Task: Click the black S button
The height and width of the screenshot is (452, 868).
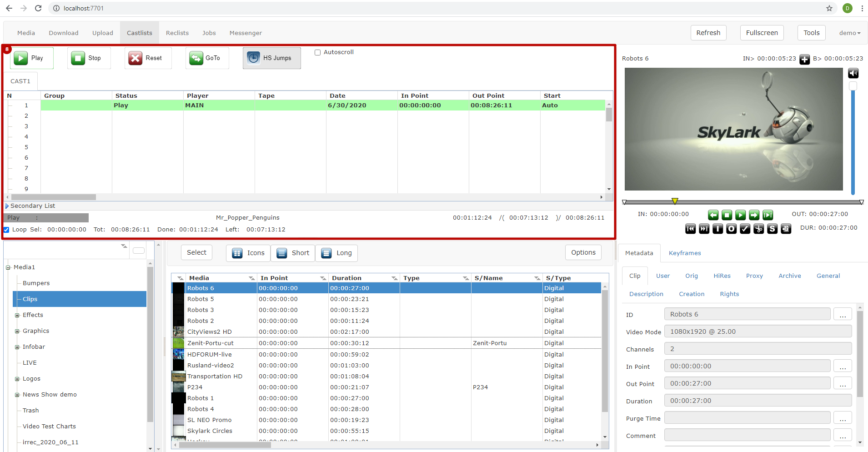Action: pyautogui.click(x=773, y=229)
